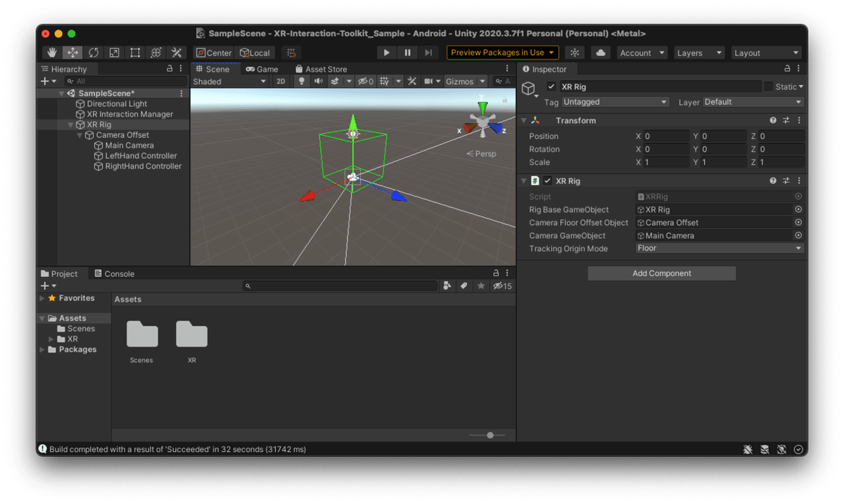Open the Scene camera settings icon
Image resolution: width=844 pixels, height=504 pixels.
[428, 82]
